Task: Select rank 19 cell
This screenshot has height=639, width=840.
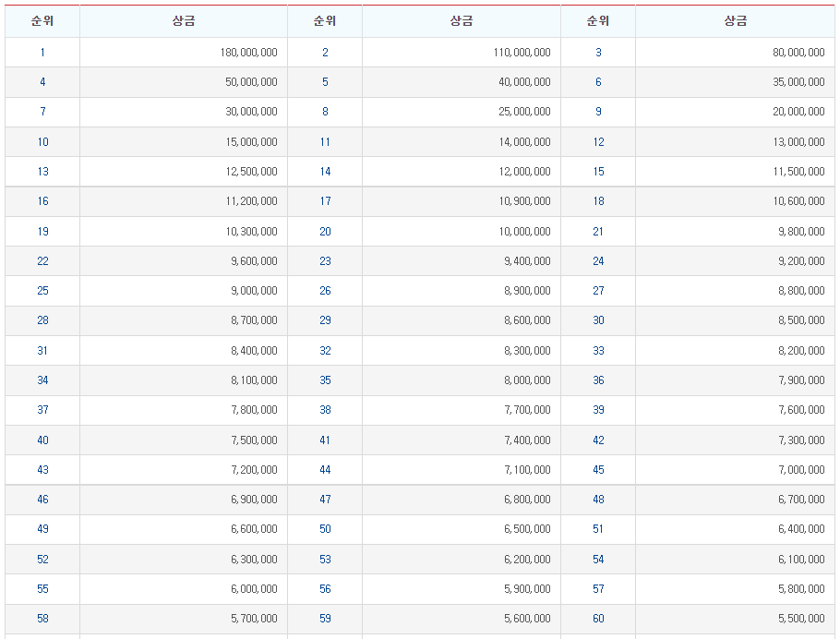Action: [42, 232]
